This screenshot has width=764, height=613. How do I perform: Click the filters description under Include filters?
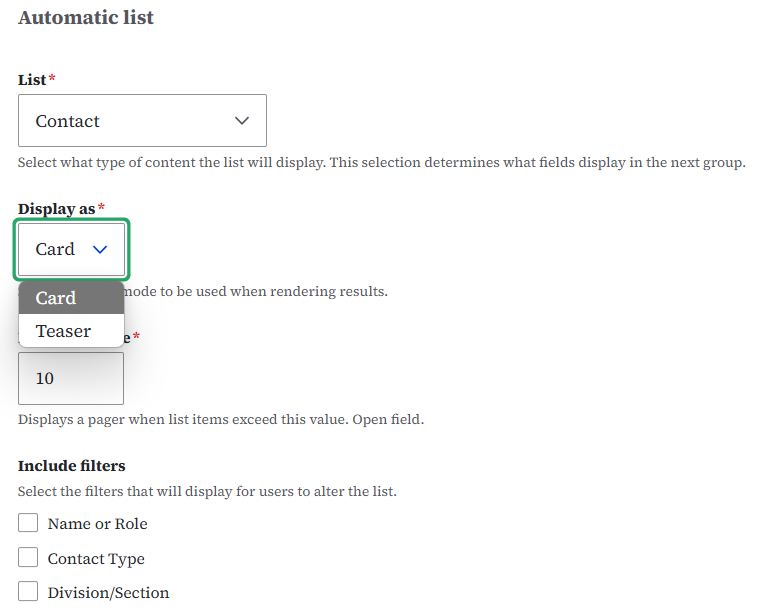207,491
